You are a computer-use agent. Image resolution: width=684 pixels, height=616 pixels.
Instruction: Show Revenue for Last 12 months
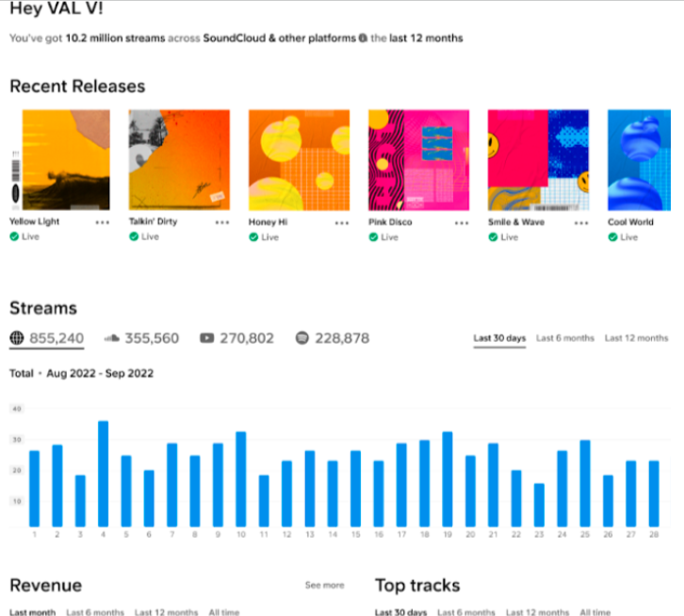point(166,612)
